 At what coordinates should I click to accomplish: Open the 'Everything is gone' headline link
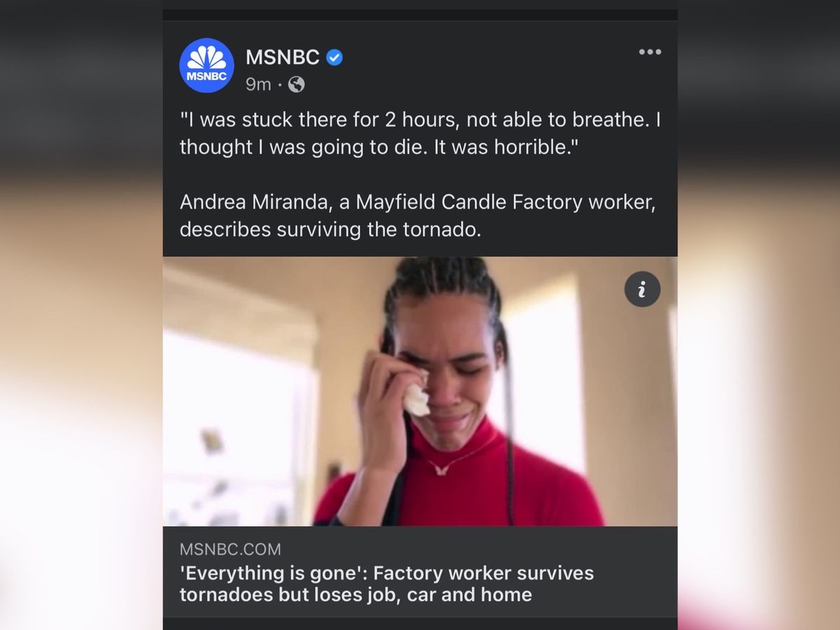(386, 584)
